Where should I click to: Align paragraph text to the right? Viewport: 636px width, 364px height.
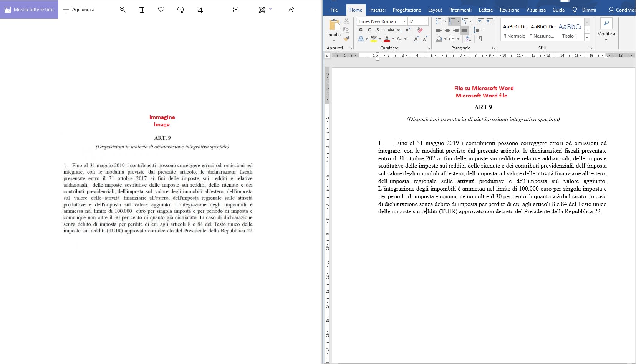456,30
